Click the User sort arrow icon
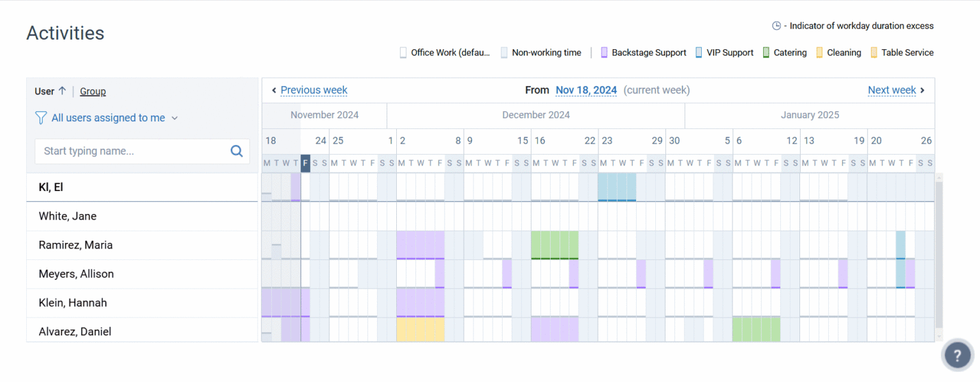980x382 pixels. tap(62, 91)
